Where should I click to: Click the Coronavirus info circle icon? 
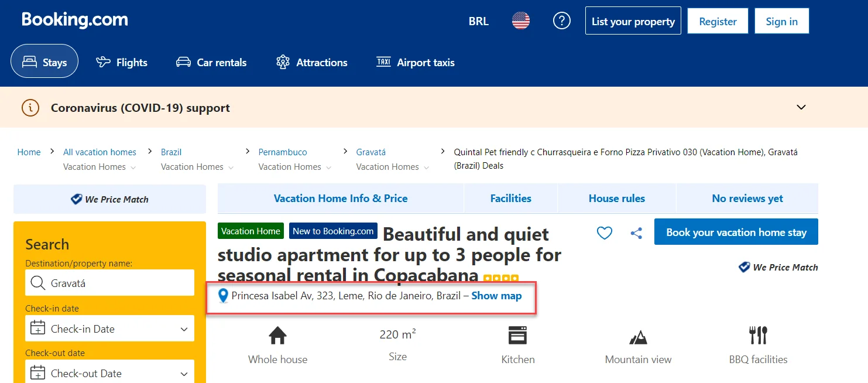[30, 108]
